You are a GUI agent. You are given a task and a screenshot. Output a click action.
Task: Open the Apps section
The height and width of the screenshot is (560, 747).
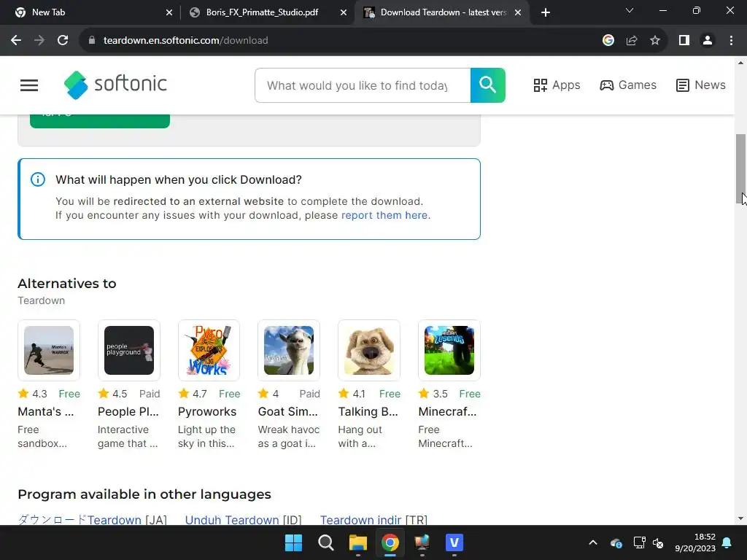[557, 85]
